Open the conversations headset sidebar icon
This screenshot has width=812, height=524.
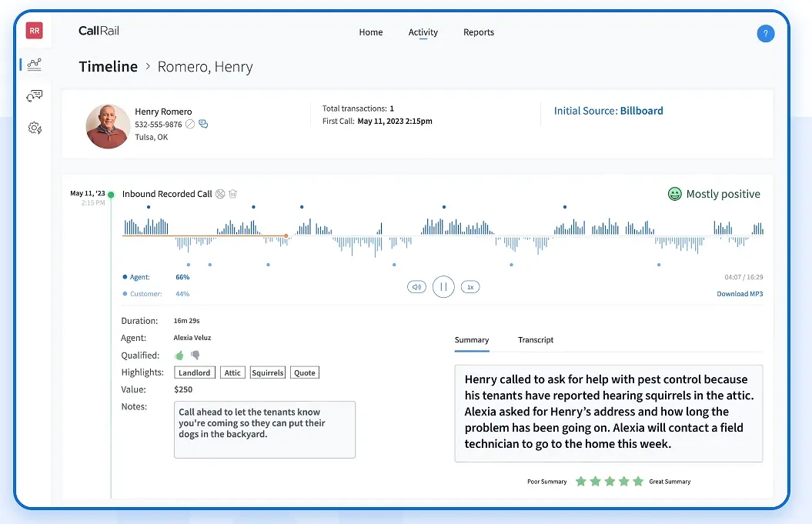[x=34, y=96]
